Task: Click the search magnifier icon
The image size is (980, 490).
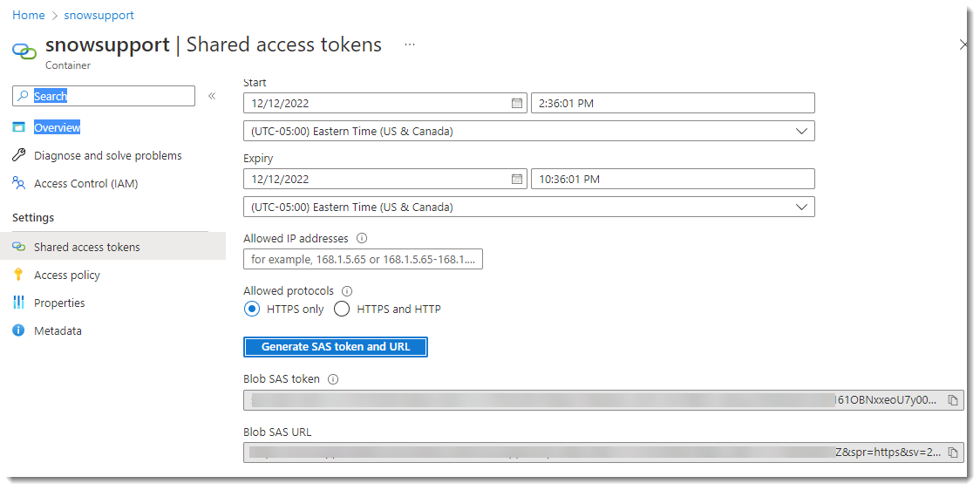Action: [x=24, y=96]
